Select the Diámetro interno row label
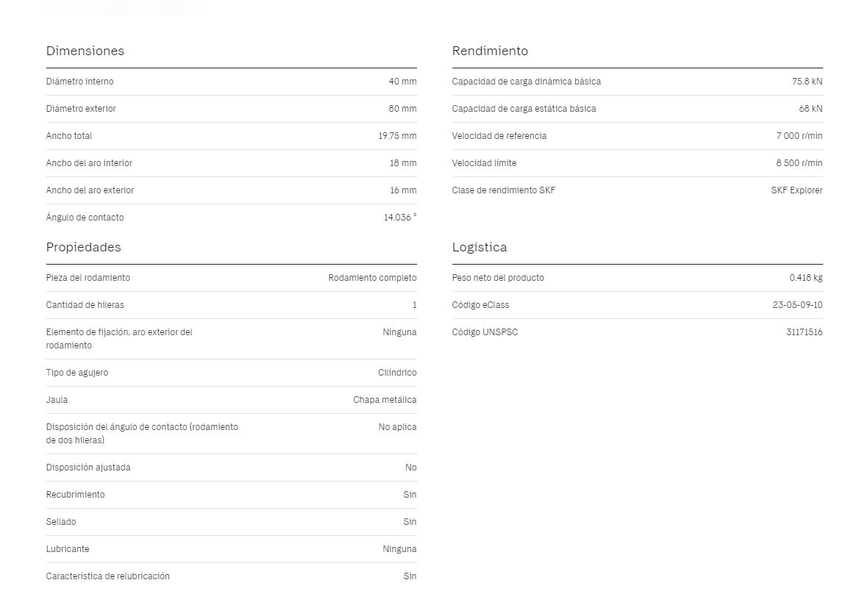The image size is (868, 616). point(79,82)
